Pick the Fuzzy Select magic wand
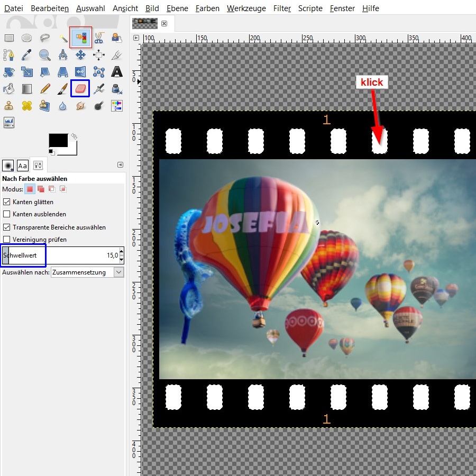 point(63,38)
